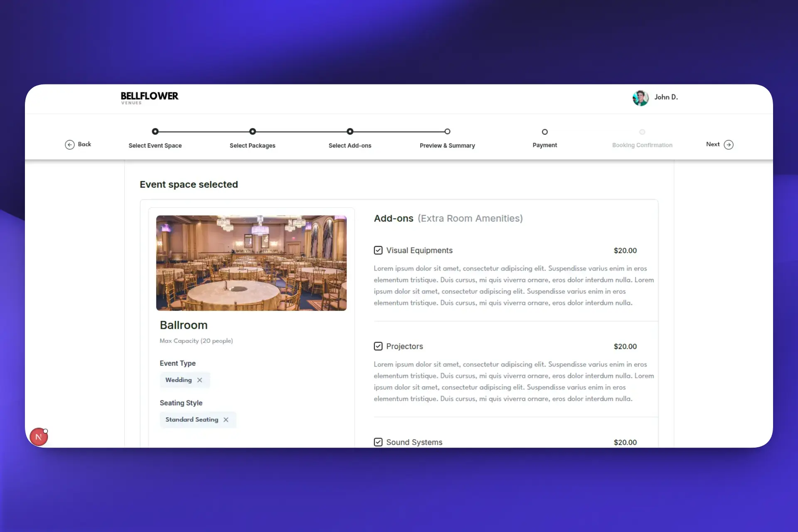Click the Wedding tag text

click(178, 380)
